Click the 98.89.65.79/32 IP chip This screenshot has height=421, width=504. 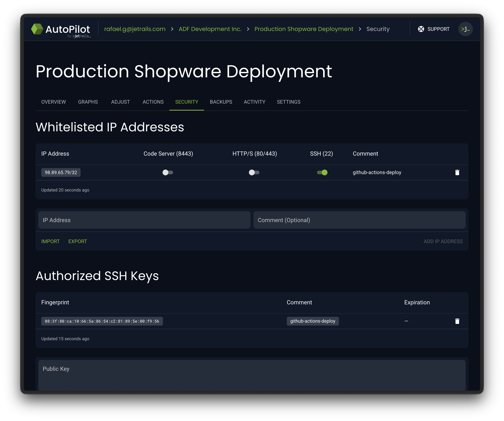point(61,172)
